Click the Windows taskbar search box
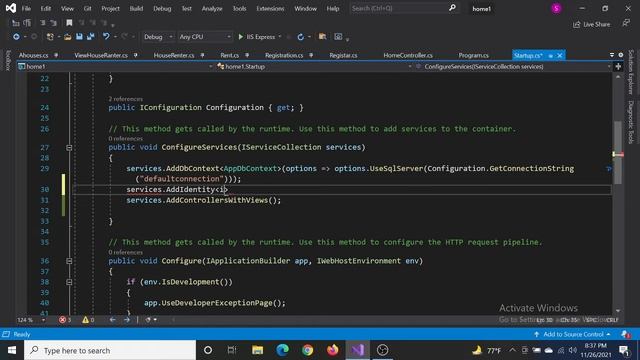640x360 pixels. [x=110, y=350]
